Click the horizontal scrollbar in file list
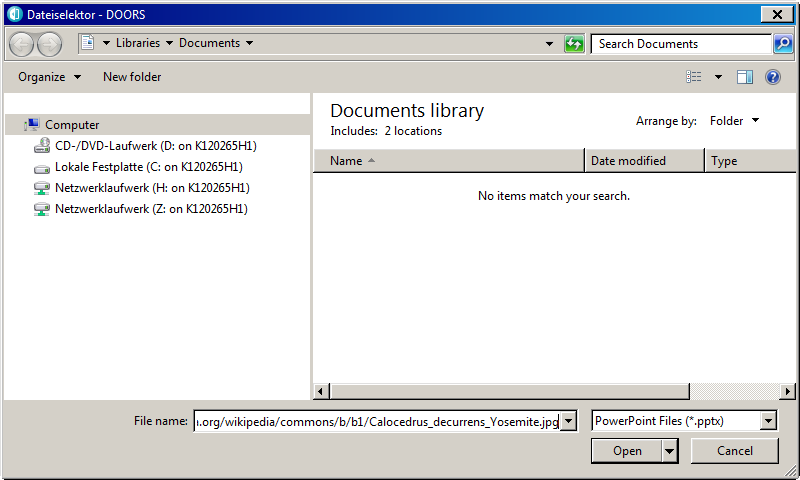Screen dimensions: 800x480 point(510,392)
